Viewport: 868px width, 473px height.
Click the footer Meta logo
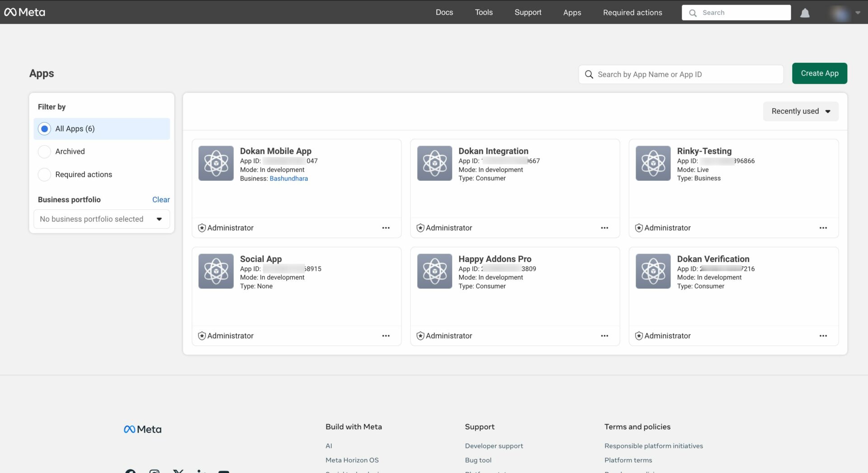(x=142, y=429)
